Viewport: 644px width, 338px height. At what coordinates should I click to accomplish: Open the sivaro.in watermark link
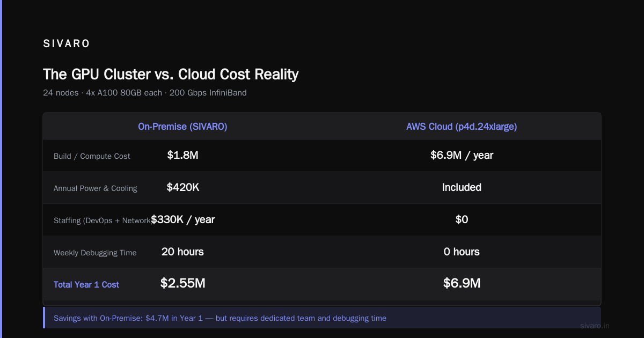595,326
